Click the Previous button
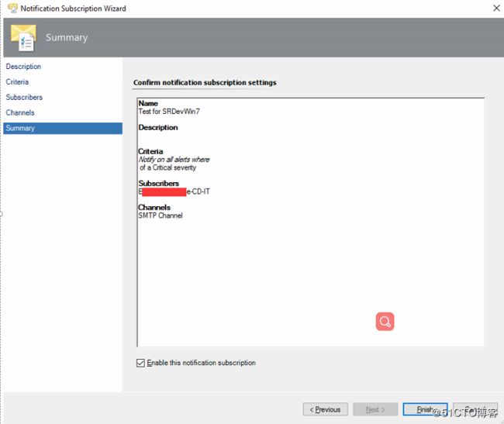Viewport: 504px width, 424px height. tap(325, 409)
